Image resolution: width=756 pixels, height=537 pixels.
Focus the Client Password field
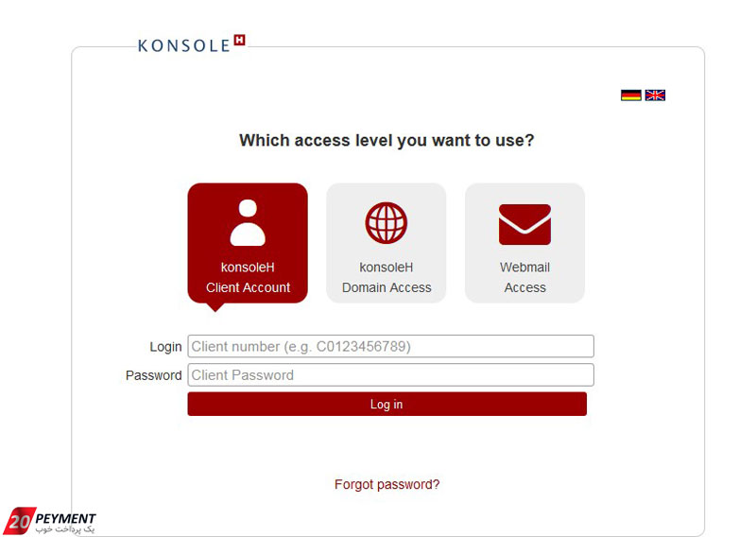pos(390,375)
